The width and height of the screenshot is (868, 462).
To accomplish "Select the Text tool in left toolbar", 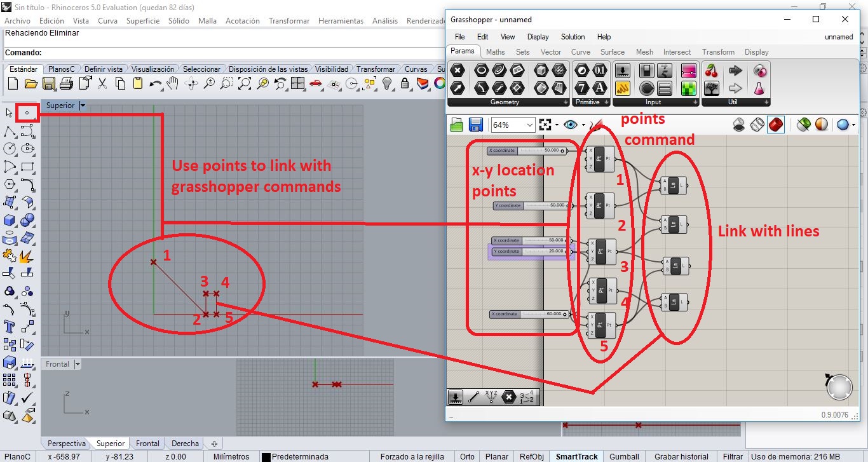I will tap(10, 327).
